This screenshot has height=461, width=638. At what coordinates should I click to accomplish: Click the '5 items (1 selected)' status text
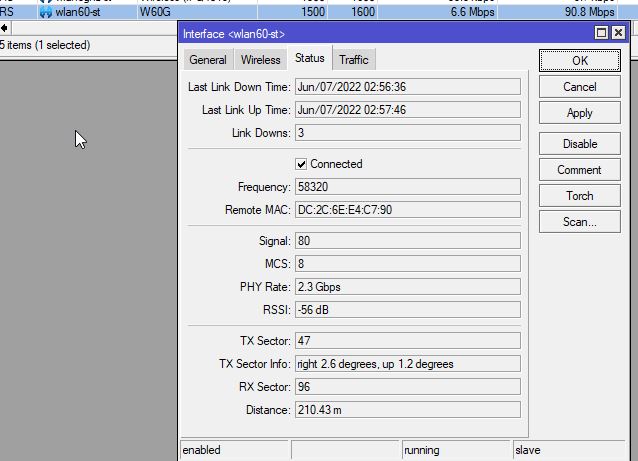[x=45, y=45]
